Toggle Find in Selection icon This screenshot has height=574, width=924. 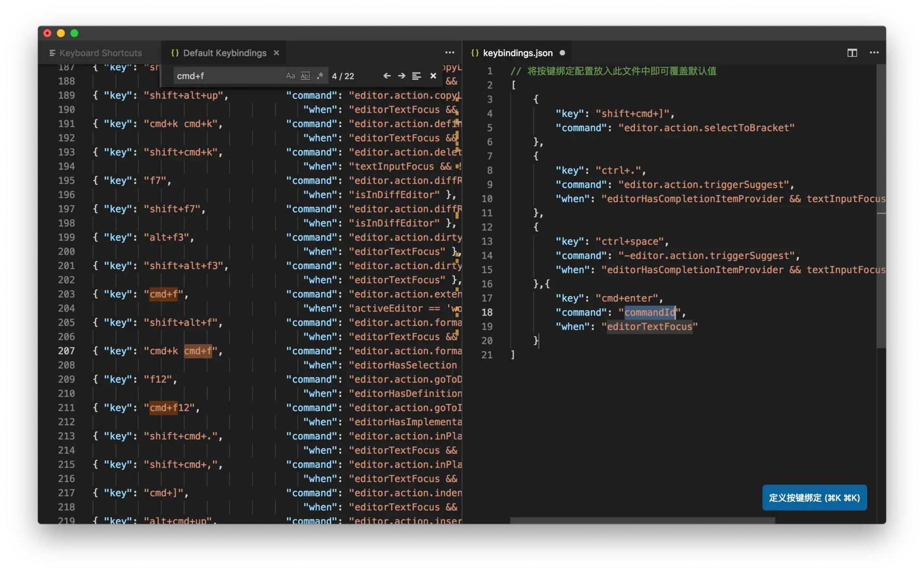[x=417, y=76]
